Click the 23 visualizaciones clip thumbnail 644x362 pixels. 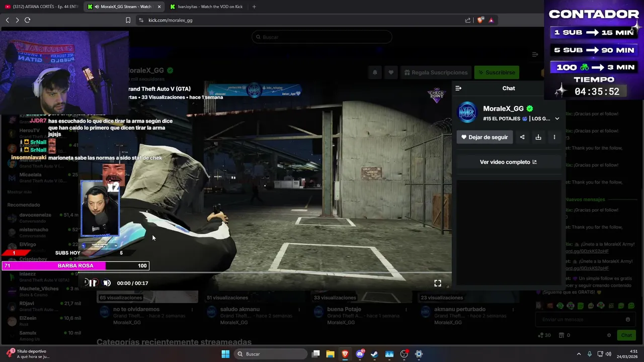click(x=468, y=297)
